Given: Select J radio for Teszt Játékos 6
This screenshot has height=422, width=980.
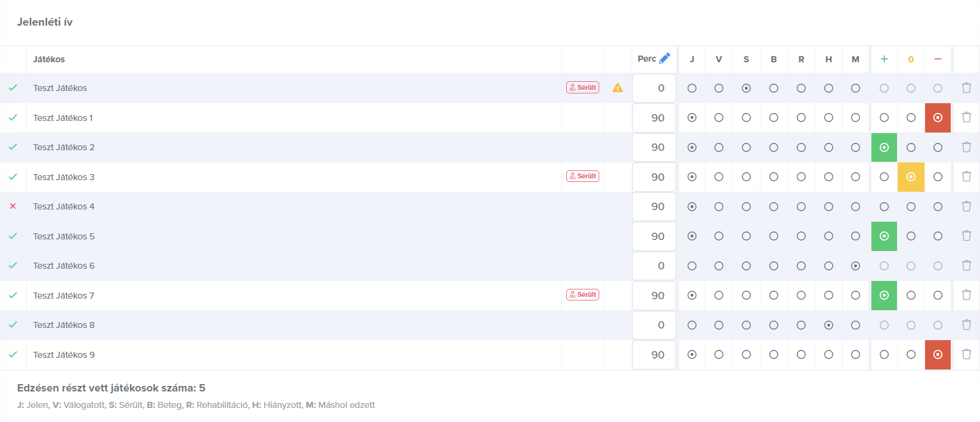Looking at the screenshot, I should click(692, 266).
